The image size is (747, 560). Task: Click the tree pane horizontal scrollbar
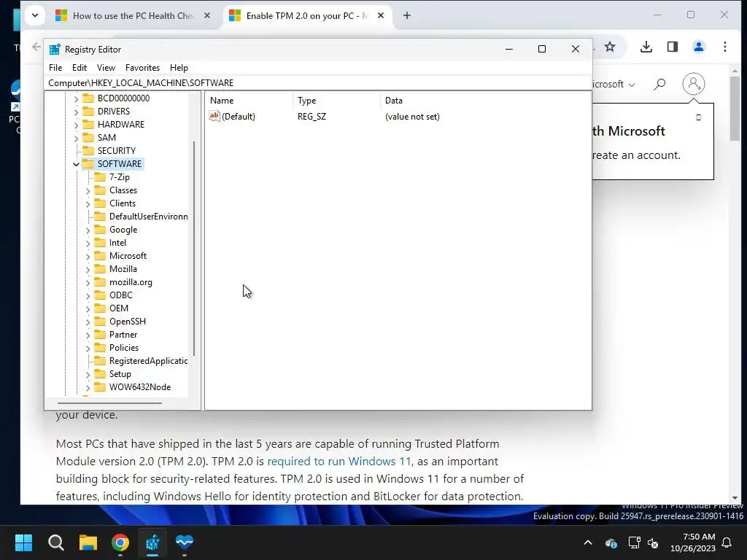click(109, 403)
